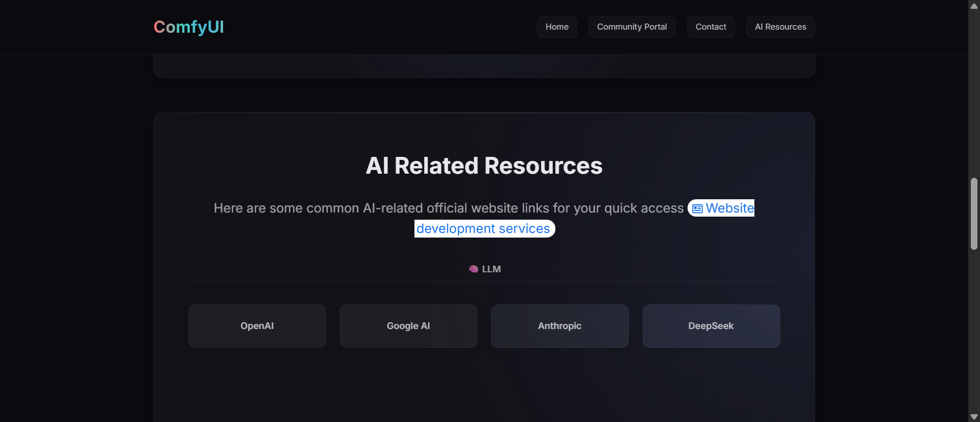Open the Contact nav link
Image resolution: width=980 pixels, height=422 pixels.
click(x=710, y=27)
